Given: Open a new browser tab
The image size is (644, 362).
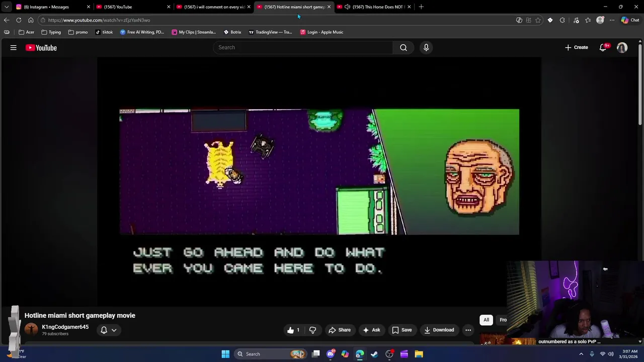Looking at the screenshot, I should [421, 7].
